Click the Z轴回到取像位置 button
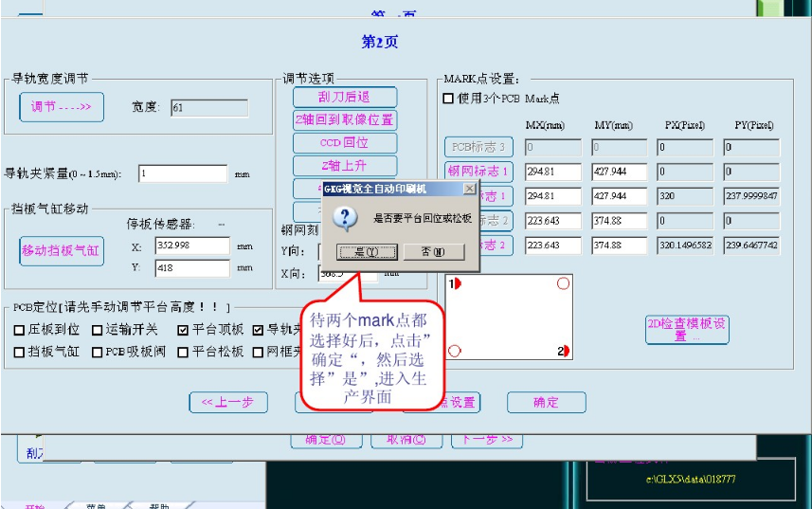 click(344, 120)
